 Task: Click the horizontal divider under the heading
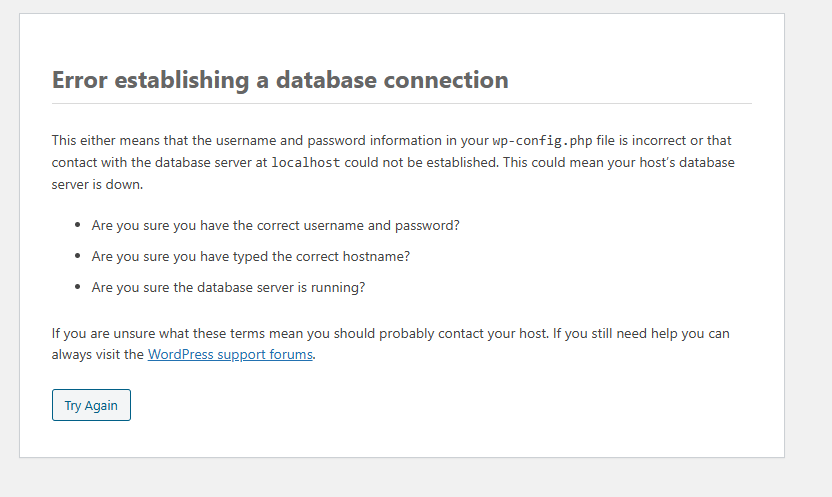(401, 103)
